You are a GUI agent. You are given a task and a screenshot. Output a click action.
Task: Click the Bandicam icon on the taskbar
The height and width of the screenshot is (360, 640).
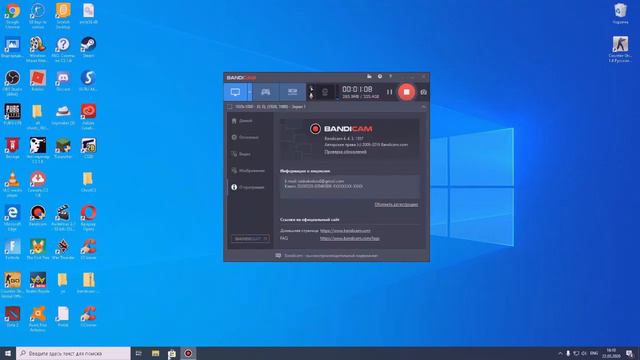(x=188, y=353)
